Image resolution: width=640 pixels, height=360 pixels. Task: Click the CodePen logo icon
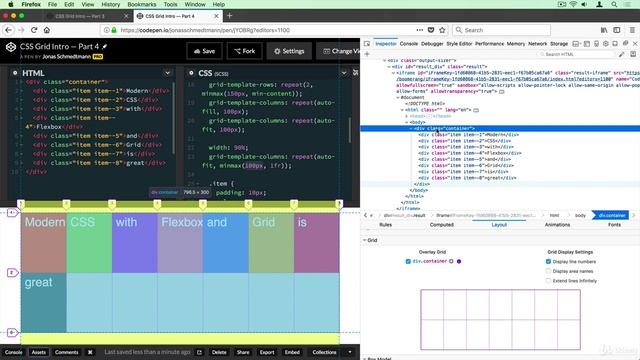pos(11,47)
